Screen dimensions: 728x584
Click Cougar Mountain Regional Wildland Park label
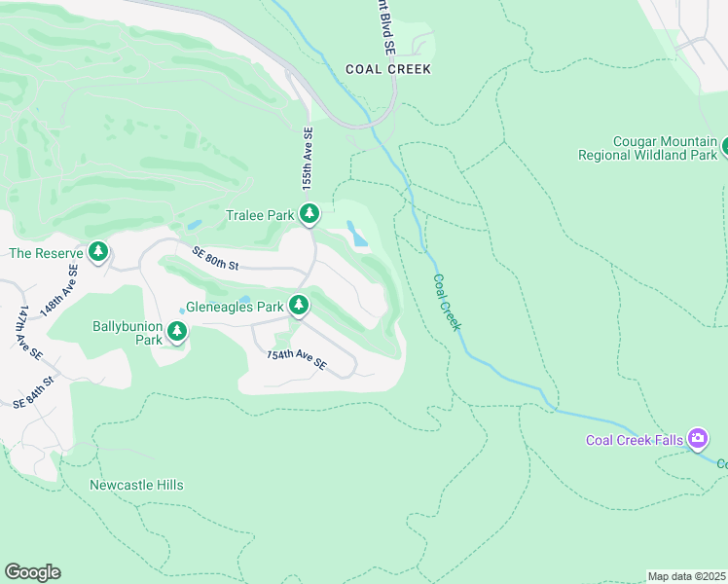(x=647, y=148)
